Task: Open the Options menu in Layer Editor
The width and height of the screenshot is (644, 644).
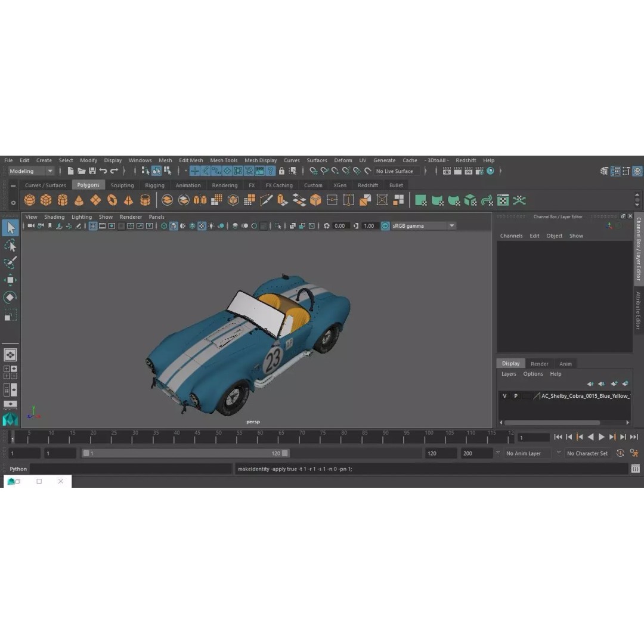Action: pyautogui.click(x=532, y=374)
